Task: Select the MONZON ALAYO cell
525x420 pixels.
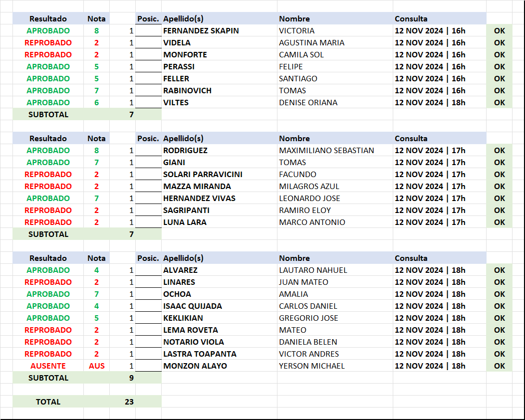Action: pyautogui.click(x=219, y=366)
